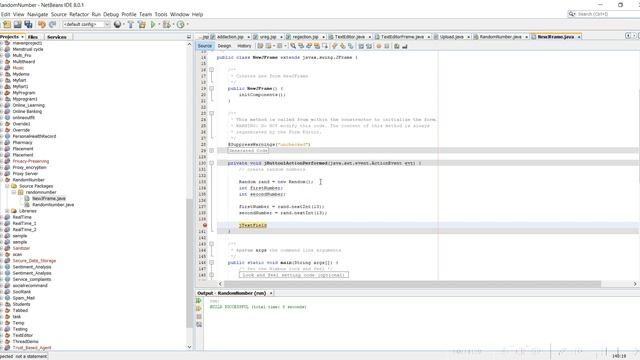Close the NewJFrame.java tab
The height and width of the screenshot is (360, 640).
(579, 37)
